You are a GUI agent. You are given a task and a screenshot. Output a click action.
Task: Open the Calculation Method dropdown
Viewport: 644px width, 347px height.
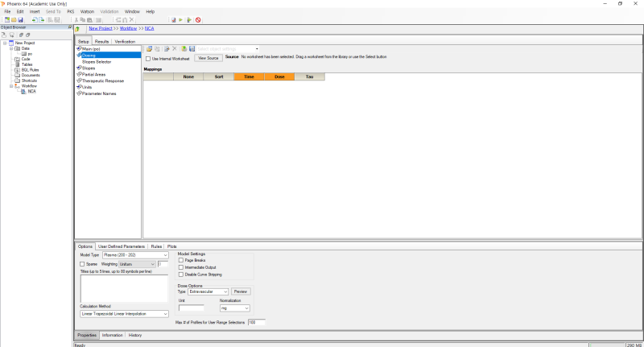pos(165,314)
